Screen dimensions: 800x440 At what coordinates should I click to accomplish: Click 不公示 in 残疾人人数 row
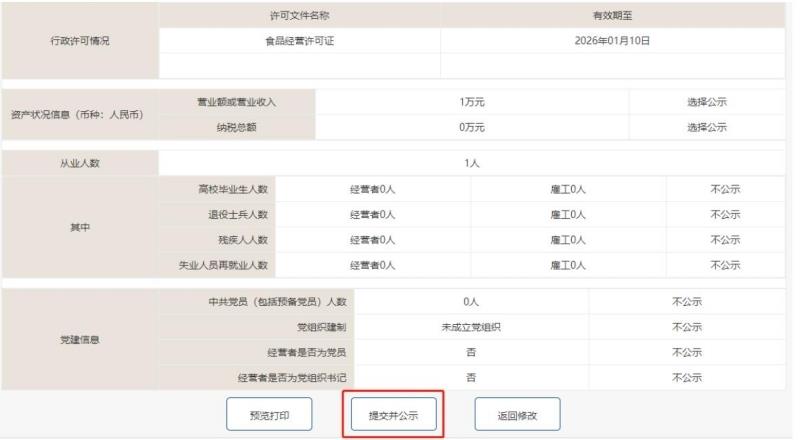coord(725,240)
